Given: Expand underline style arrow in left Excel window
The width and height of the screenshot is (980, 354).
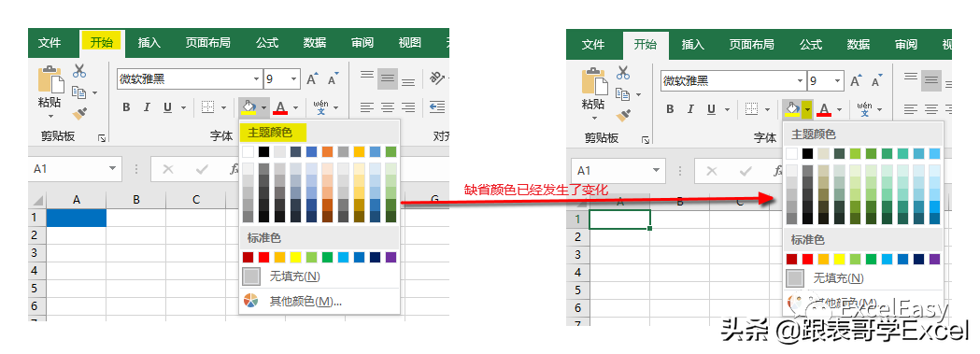Looking at the screenshot, I should pos(183,108).
